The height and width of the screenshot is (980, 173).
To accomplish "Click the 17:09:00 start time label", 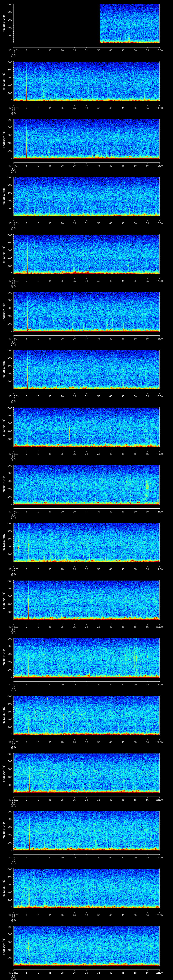I will click(x=13, y=50).
